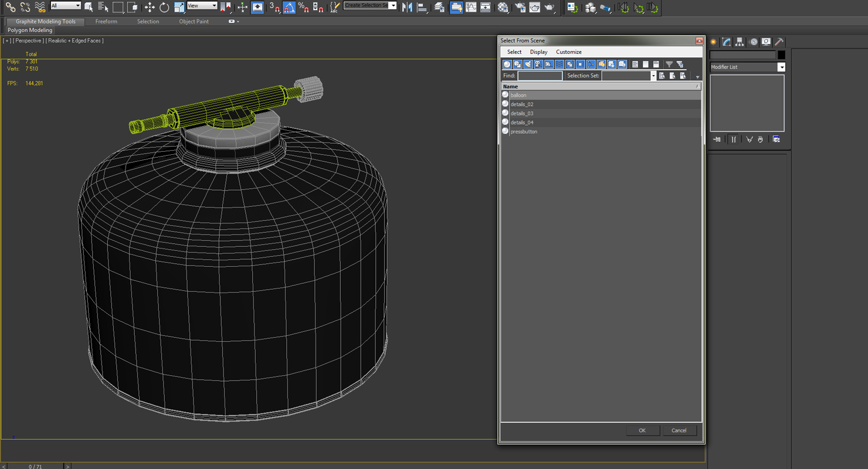Click the Align tool
Viewport: 868px width, 469px height.
tap(422, 7)
